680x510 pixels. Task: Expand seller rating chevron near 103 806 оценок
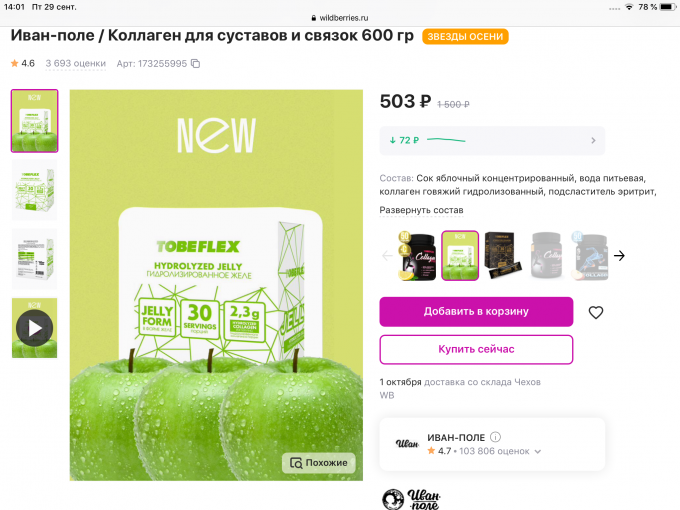[x=538, y=451]
